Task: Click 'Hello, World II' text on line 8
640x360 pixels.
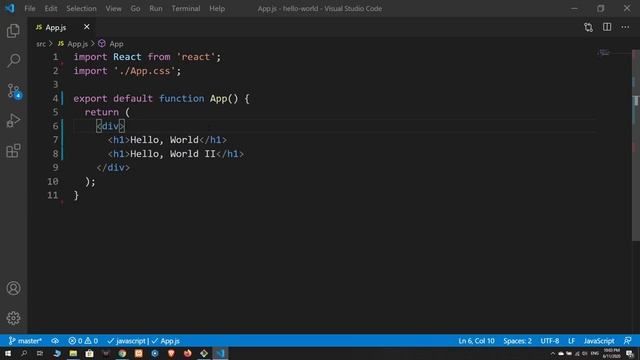Action: point(173,154)
